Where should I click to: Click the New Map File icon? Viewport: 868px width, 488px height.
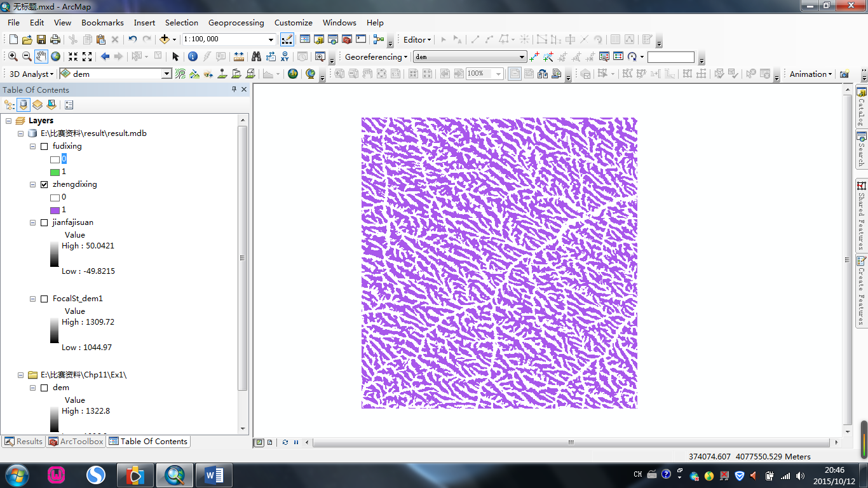pos(13,39)
